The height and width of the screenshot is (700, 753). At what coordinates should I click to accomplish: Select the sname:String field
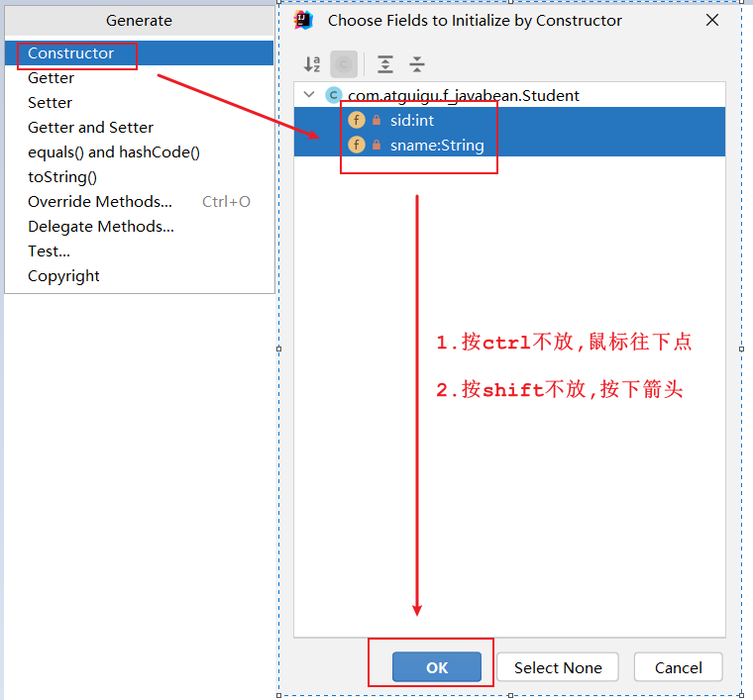(436, 145)
